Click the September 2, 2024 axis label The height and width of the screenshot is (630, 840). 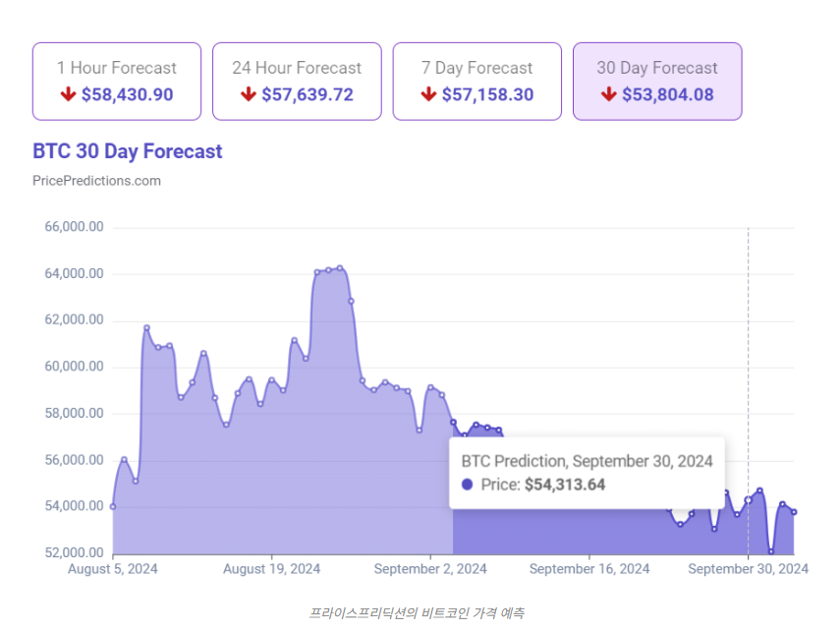tap(430, 569)
